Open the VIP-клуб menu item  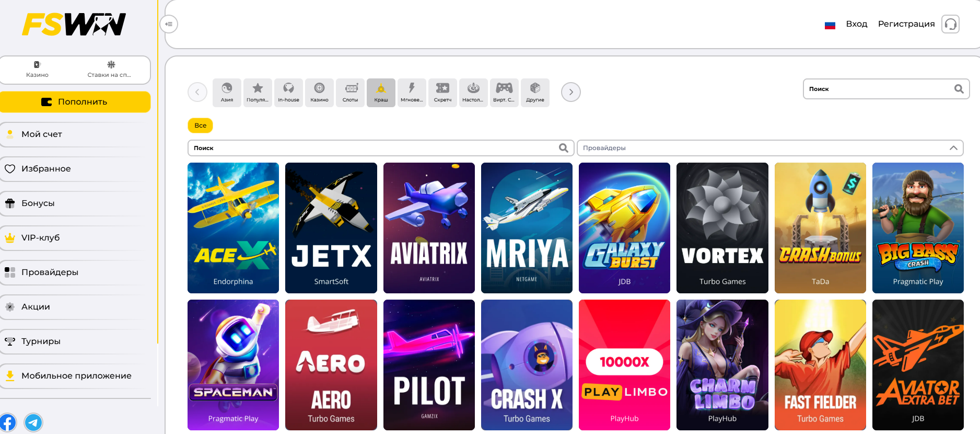76,238
